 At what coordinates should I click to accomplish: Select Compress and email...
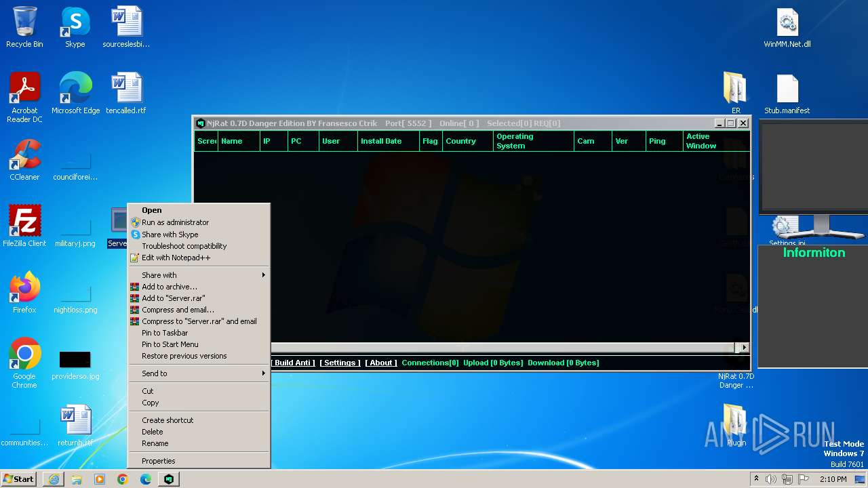[199, 310]
